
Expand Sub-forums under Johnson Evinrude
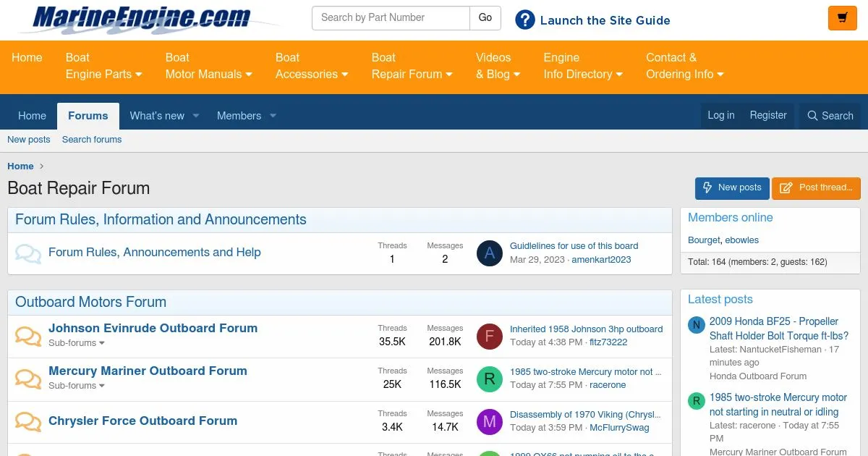pos(77,343)
